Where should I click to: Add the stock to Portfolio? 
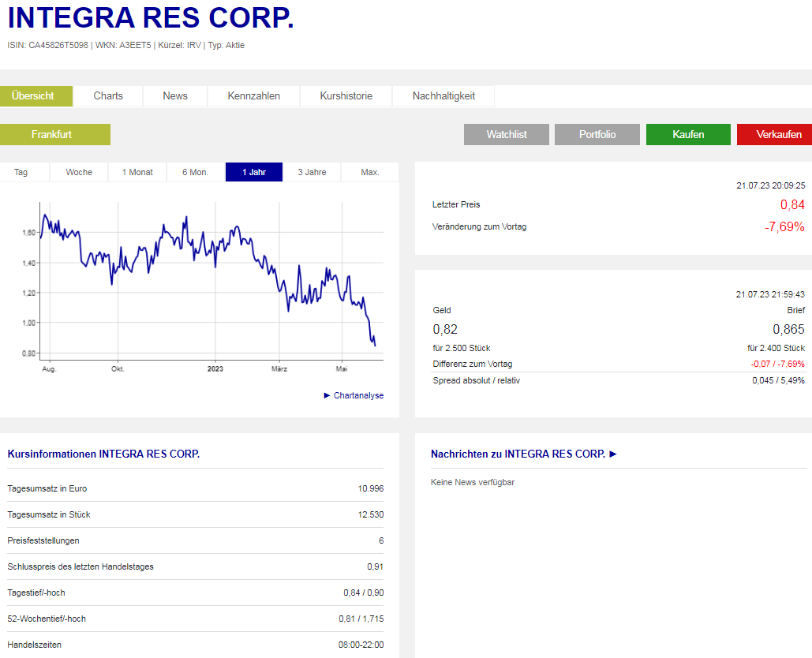597,134
